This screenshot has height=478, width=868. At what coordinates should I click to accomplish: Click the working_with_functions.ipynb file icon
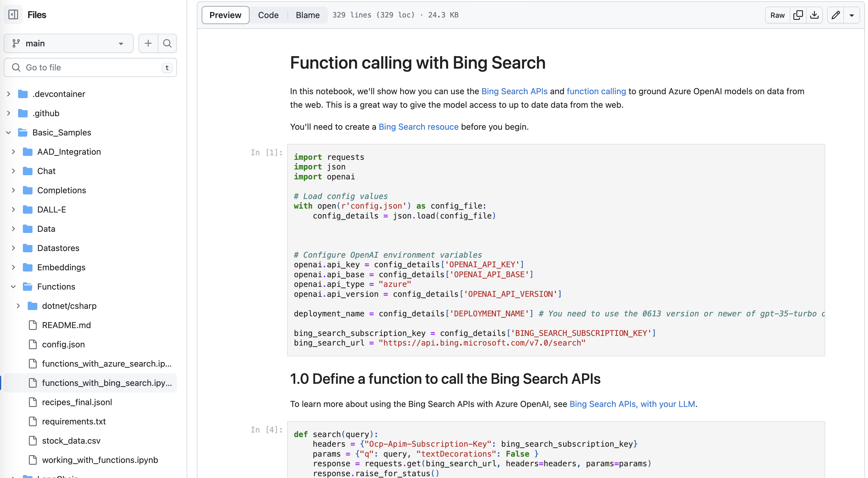tap(33, 460)
